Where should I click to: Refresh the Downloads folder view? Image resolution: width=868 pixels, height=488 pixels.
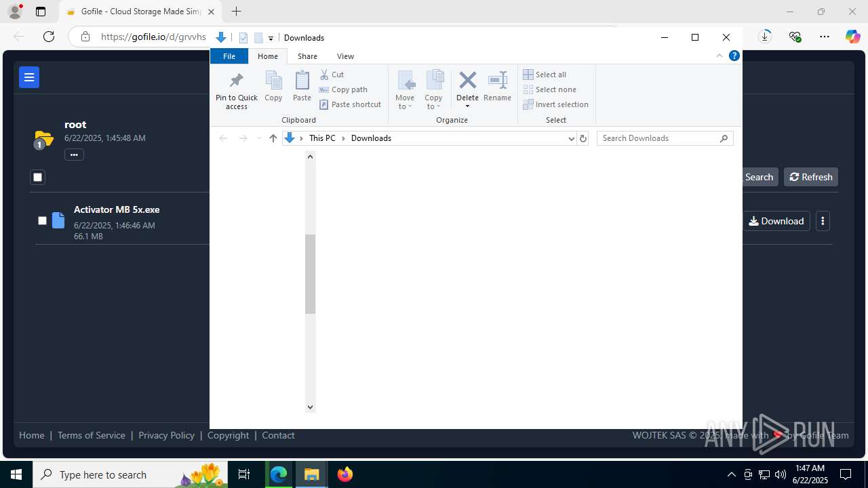click(x=583, y=138)
